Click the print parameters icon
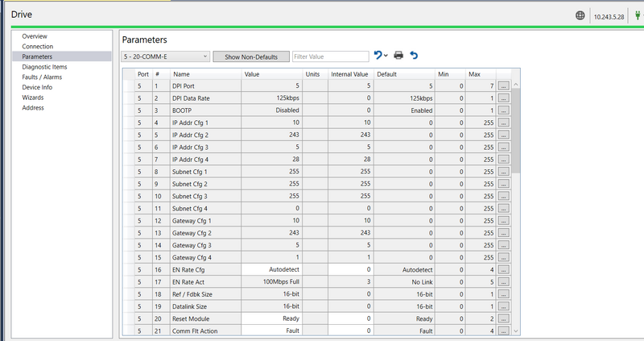The image size is (644, 341). (398, 56)
